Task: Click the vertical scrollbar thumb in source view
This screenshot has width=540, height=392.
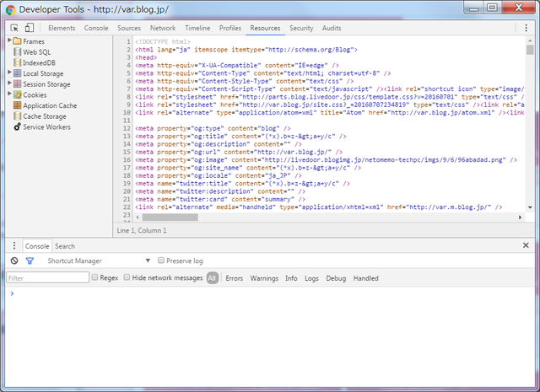Action: (x=530, y=51)
